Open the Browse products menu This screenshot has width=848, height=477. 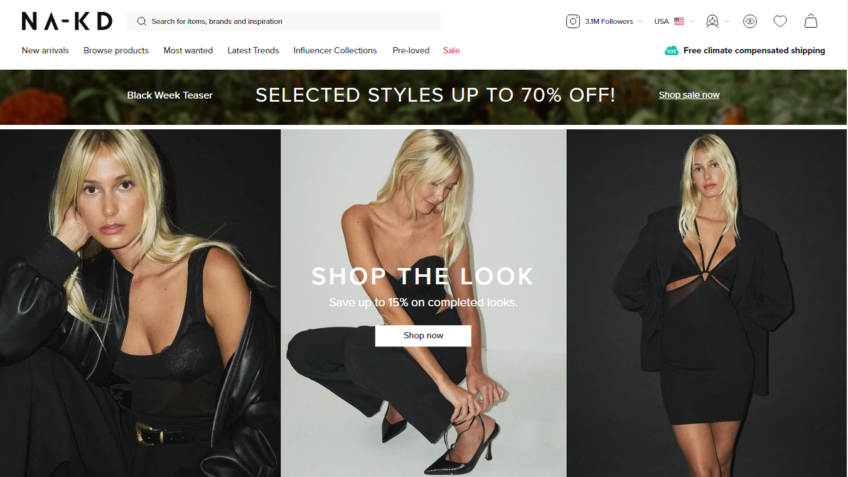pos(116,50)
